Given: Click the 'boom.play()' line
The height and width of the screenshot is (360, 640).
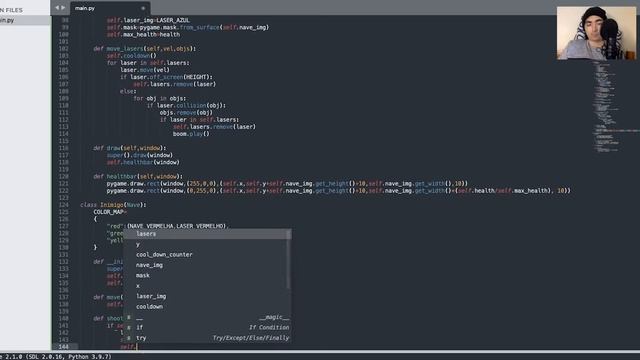Looking at the screenshot, I should tap(191, 134).
